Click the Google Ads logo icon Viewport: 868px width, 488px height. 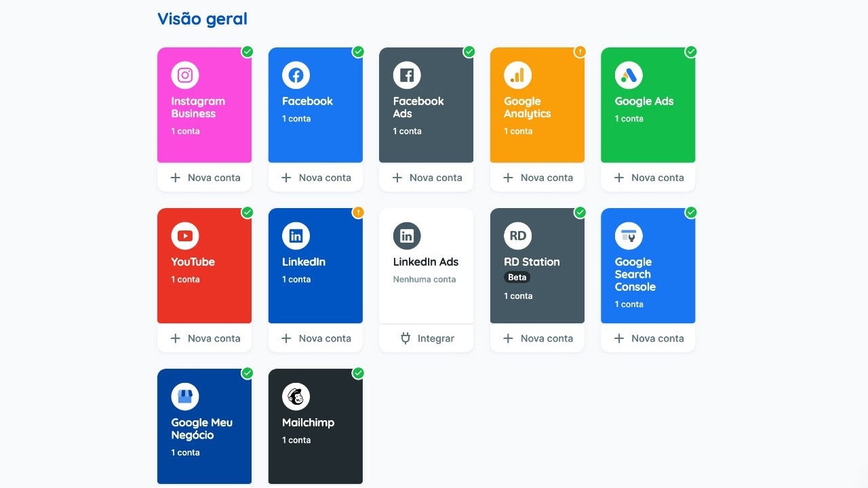pyautogui.click(x=629, y=75)
